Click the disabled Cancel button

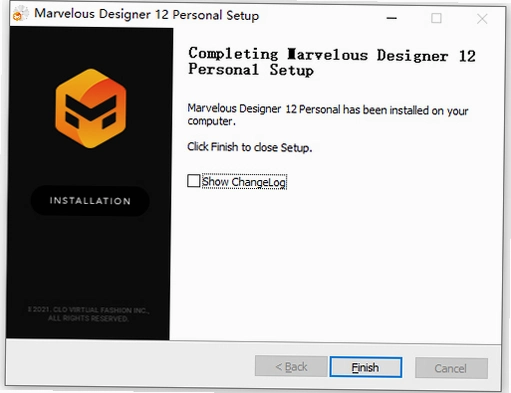451,368
